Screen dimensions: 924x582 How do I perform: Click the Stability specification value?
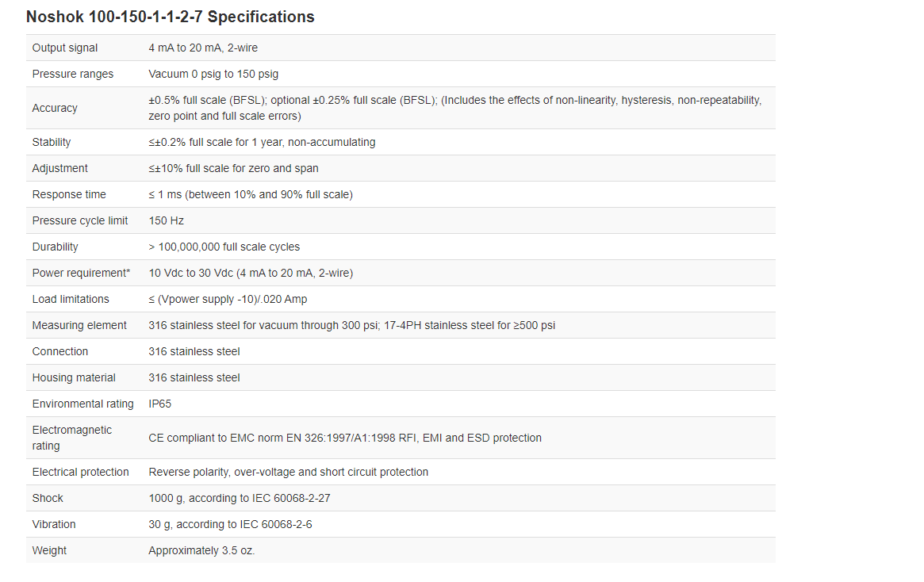(262, 142)
